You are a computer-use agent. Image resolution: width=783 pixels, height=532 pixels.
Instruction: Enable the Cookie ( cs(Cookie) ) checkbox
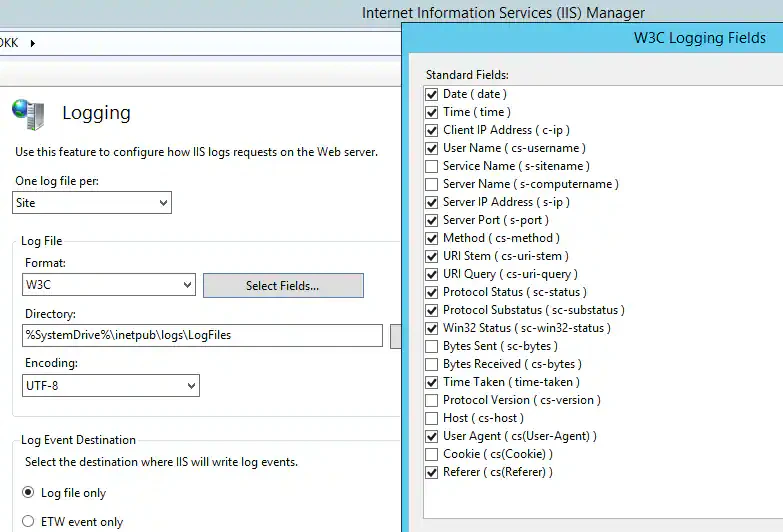[x=431, y=454]
